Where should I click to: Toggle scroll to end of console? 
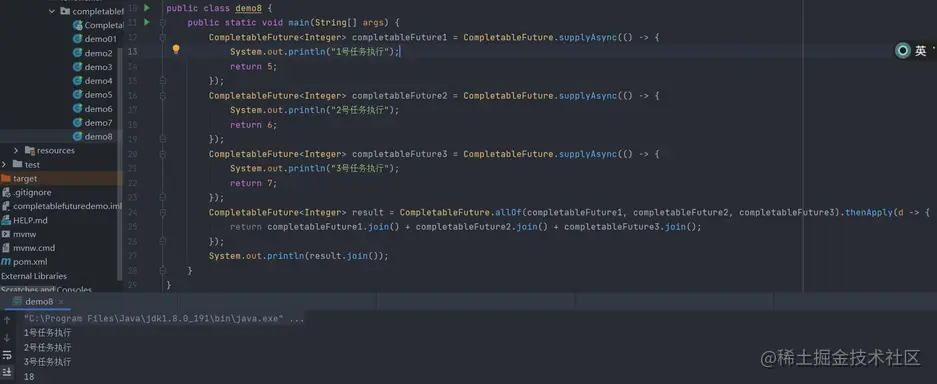(x=7, y=371)
